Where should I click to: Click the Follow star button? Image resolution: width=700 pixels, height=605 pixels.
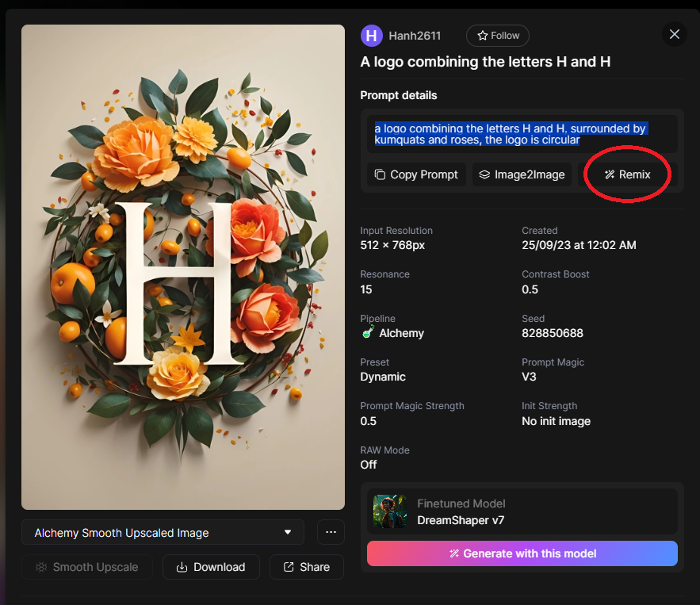pos(497,36)
